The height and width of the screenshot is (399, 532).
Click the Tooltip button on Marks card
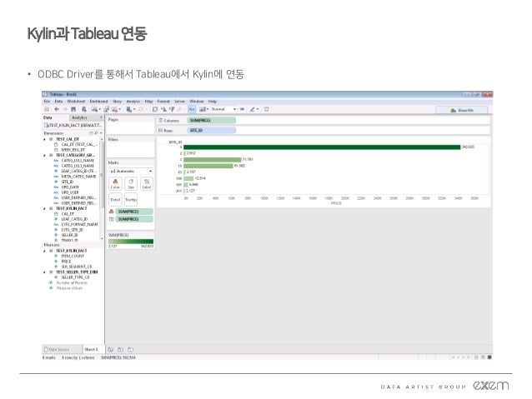pyautogui.click(x=131, y=200)
